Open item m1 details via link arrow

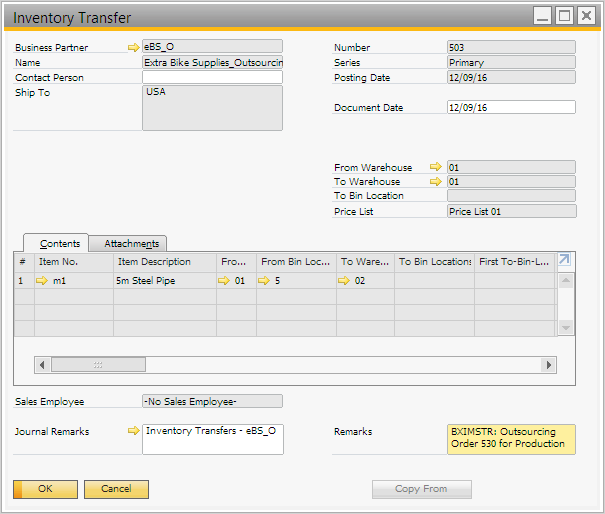[42, 281]
